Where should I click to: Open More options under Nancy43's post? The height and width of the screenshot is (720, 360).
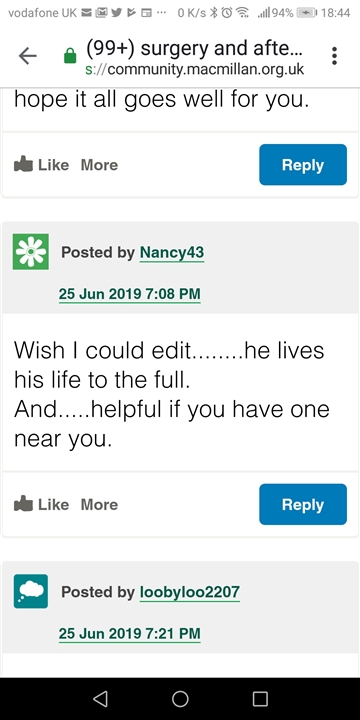99,505
